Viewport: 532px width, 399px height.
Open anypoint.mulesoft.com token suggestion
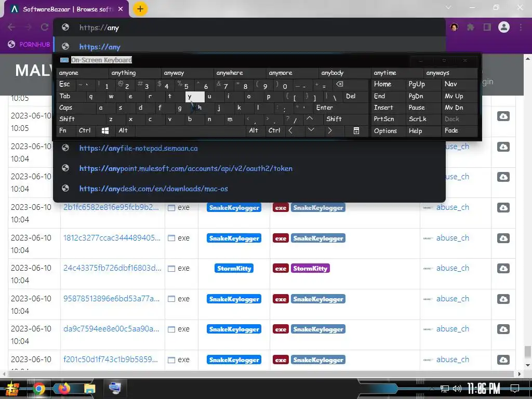click(249, 168)
